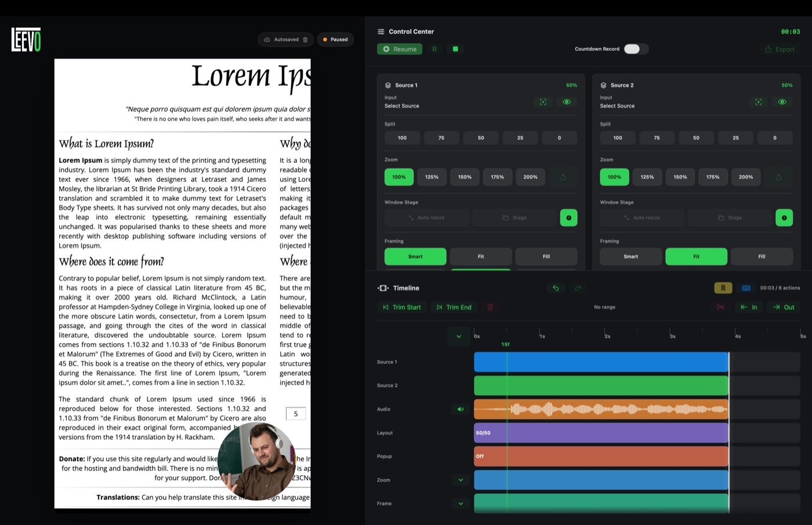Click the Source 2 layers icon

604,85
